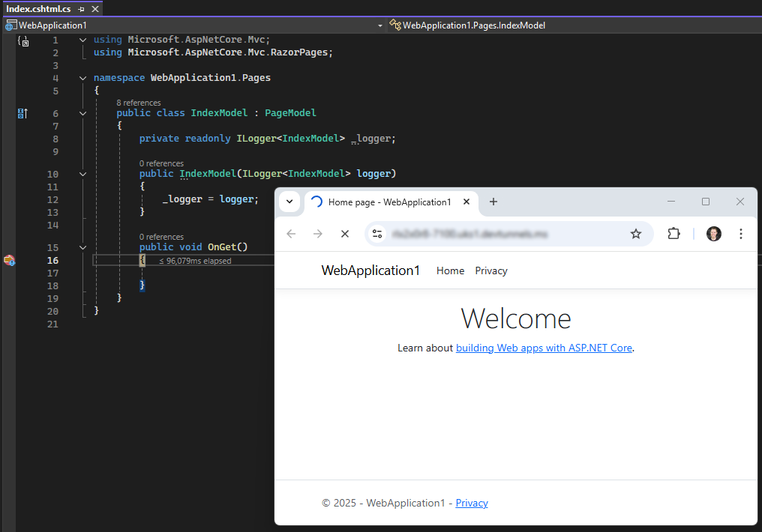Open the building Web apps with ASP.NET Core link
This screenshot has width=762, height=532.
544,348
